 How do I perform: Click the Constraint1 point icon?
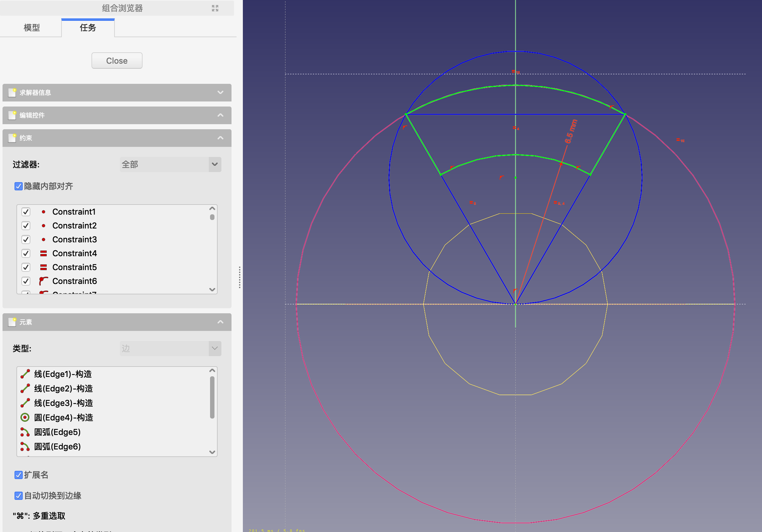click(44, 211)
